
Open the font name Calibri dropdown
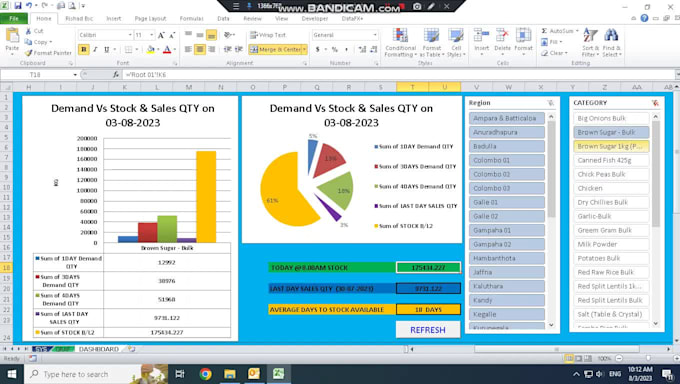(x=130, y=35)
